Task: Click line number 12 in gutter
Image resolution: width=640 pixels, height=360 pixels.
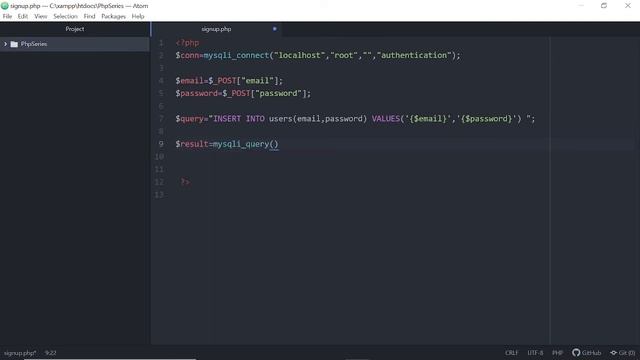Action: [x=159, y=182]
